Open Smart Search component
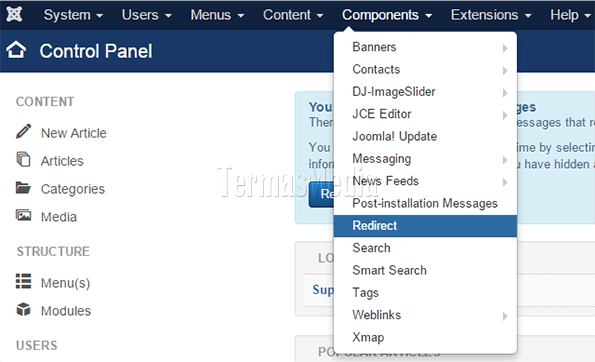Screen dimensions: 595x362 (425, 271)
